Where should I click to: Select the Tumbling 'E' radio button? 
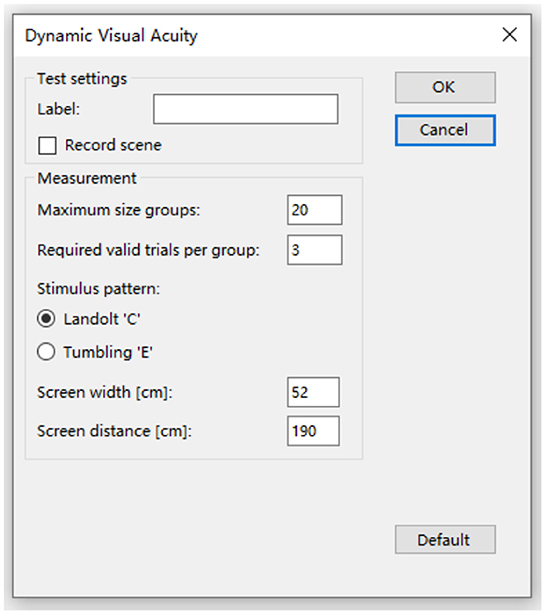[x=46, y=351]
